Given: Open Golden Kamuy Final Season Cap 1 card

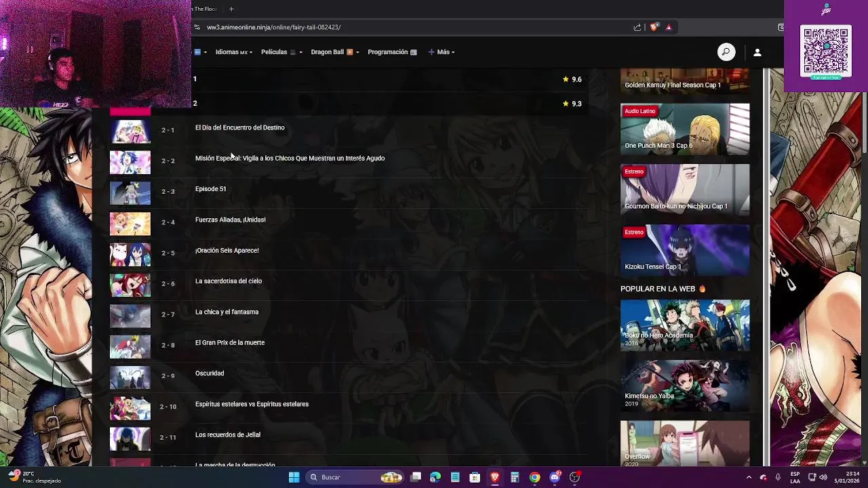Looking at the screenshot, I should click(x=685, y=81).
